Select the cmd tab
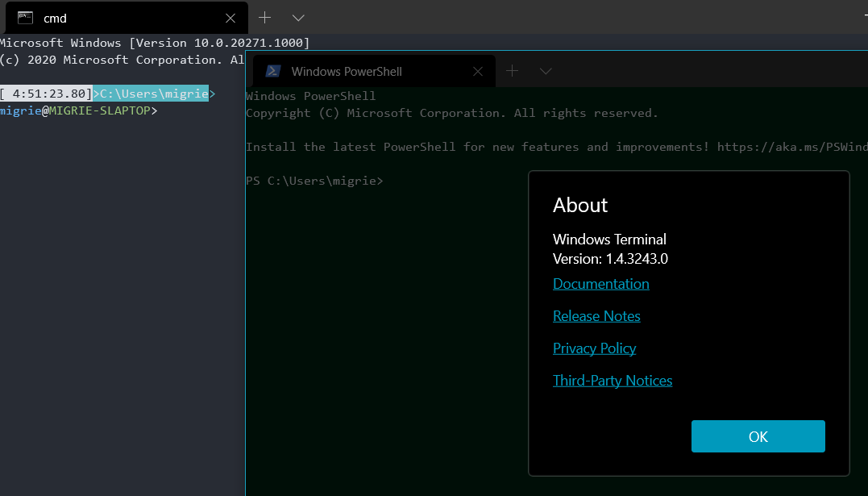This screenshot has width=868, height=496. [127, 18]
